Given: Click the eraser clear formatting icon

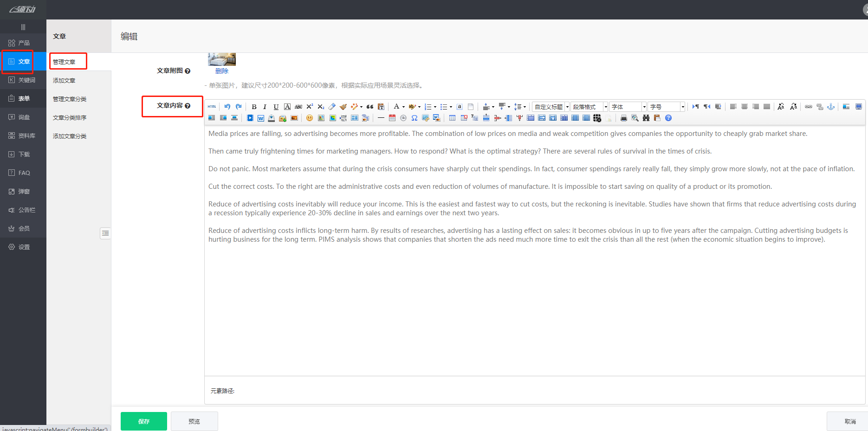Looking at the screenshot, I should (x=332, y=107).
